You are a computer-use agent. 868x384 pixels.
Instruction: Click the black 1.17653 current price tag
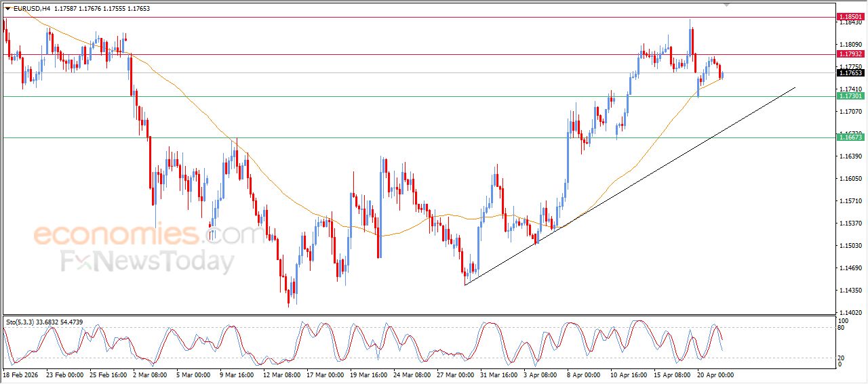coord(850,73)
